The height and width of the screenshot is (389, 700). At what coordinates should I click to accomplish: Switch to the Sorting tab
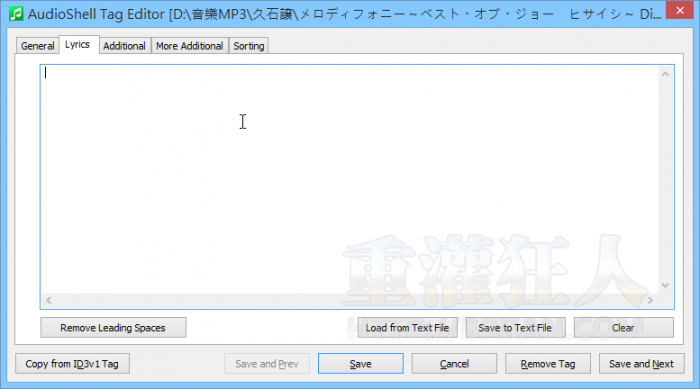[x=249, y=46]
